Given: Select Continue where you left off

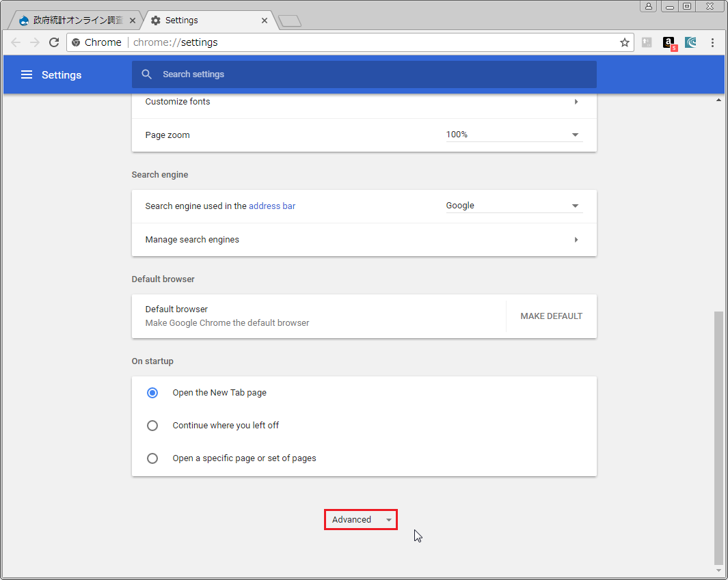Looking at the screenshot, I should tap(152, 426).
